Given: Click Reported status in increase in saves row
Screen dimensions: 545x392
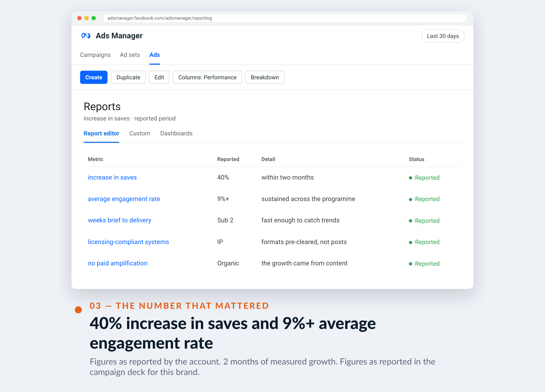Looking at the screenshot, I should pyautogui.click(x=424, y=178).
